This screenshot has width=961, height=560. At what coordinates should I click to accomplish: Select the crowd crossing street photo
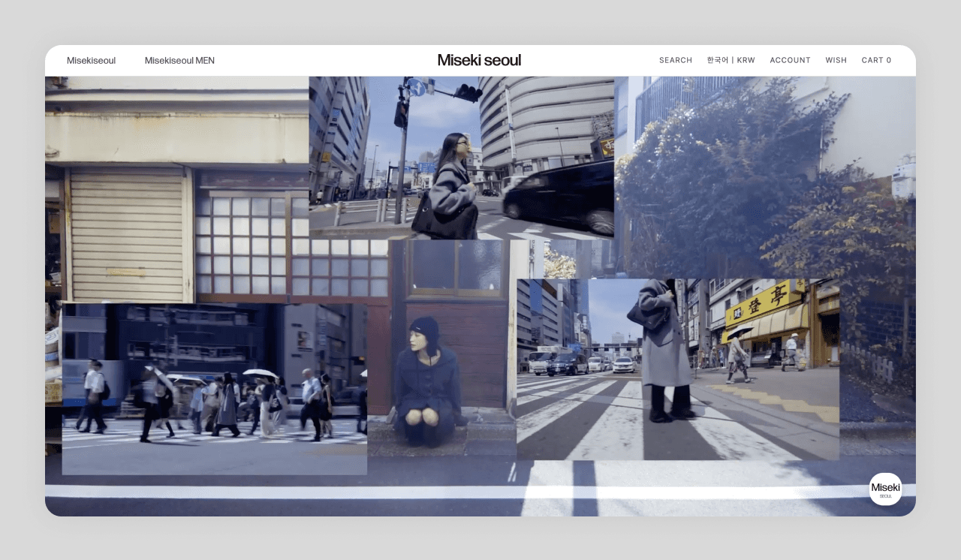tap(215, 389)
